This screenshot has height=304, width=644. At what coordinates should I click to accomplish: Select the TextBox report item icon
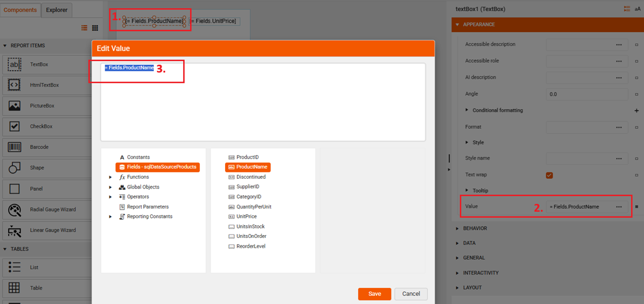tap(14, 64)
